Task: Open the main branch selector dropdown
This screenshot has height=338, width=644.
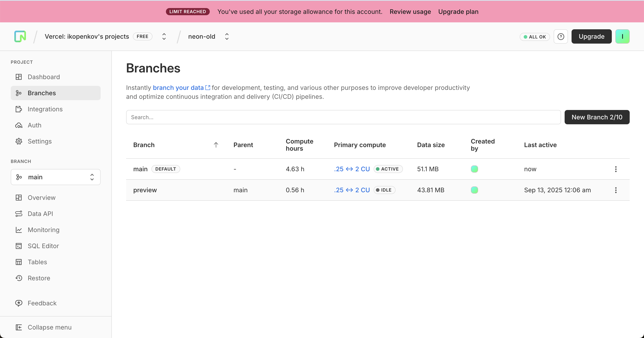Action: click(55, 177)
